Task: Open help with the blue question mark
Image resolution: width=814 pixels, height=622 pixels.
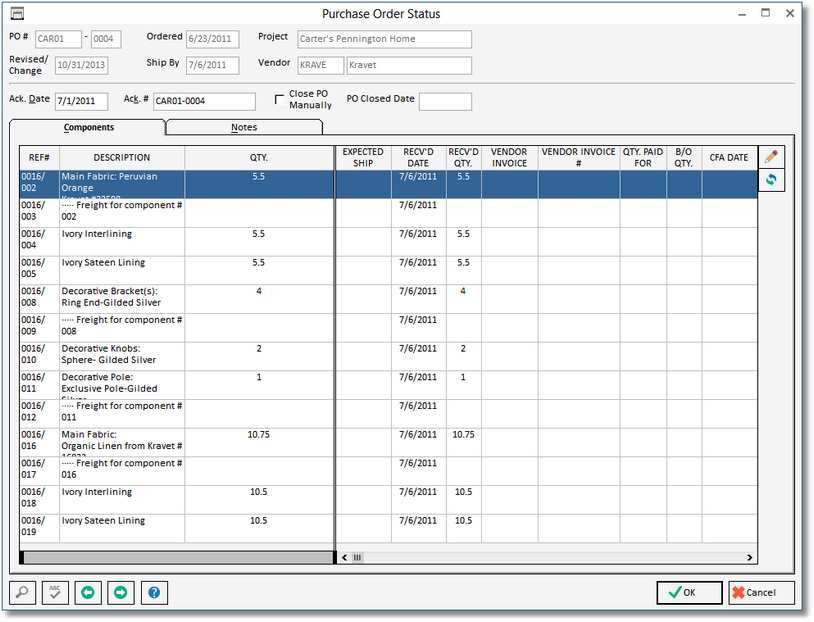Action: tap(154, 592)
